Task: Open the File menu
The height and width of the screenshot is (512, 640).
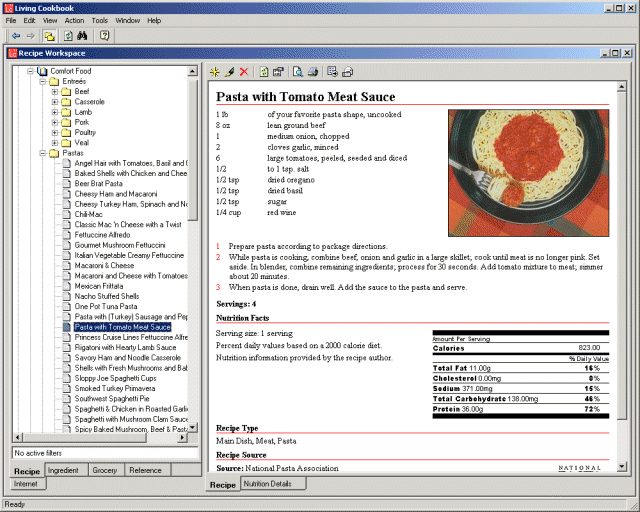Action: point(11,20)
